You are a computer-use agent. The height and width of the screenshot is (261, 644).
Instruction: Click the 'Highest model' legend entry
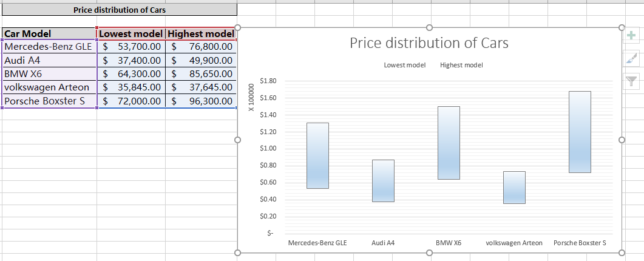pos(461,65)
